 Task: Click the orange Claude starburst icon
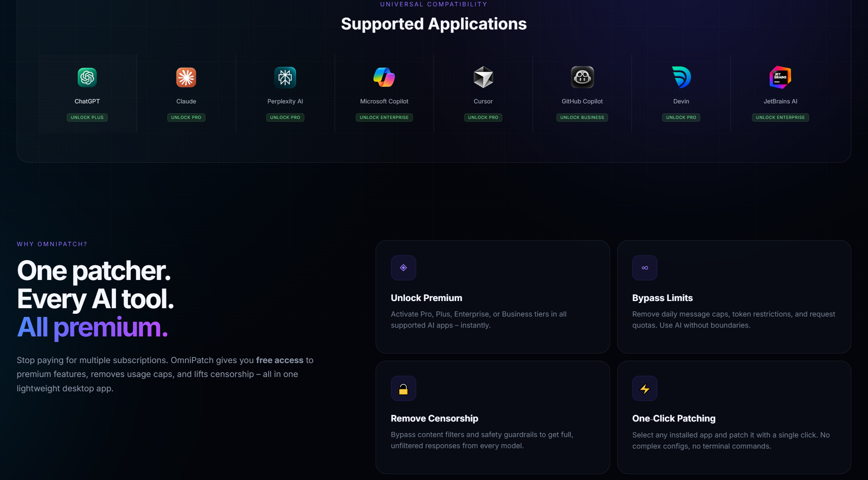(x=186, y=77)
